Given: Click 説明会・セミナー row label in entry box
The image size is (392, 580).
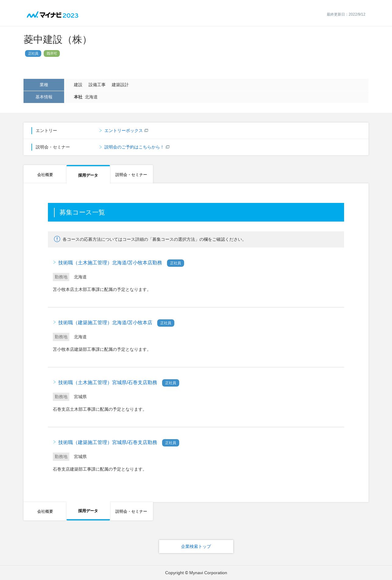Looking at the screenshot, I should (x=53, y=147).
